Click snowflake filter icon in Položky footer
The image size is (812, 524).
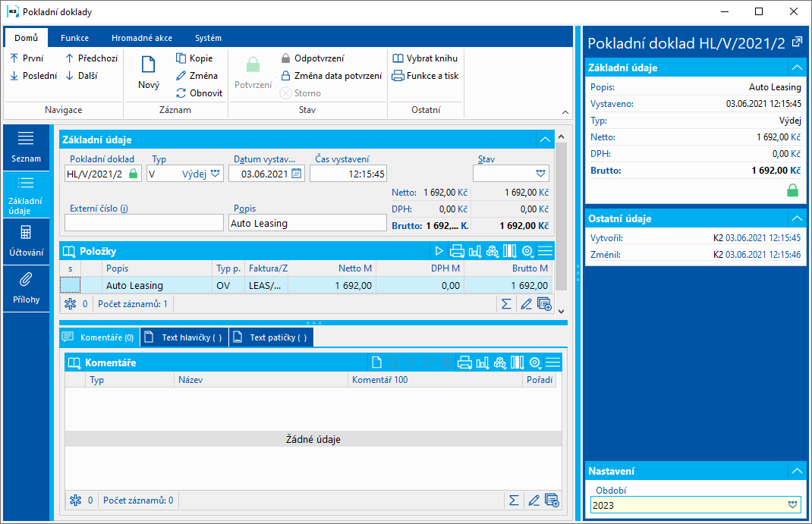(70, 304)
